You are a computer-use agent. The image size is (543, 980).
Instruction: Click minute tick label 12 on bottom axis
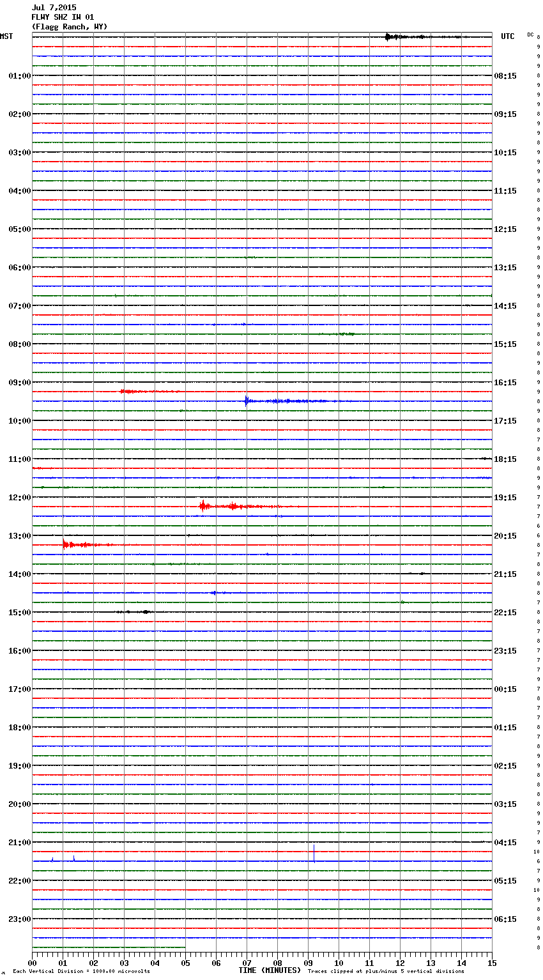coord(400,963)
